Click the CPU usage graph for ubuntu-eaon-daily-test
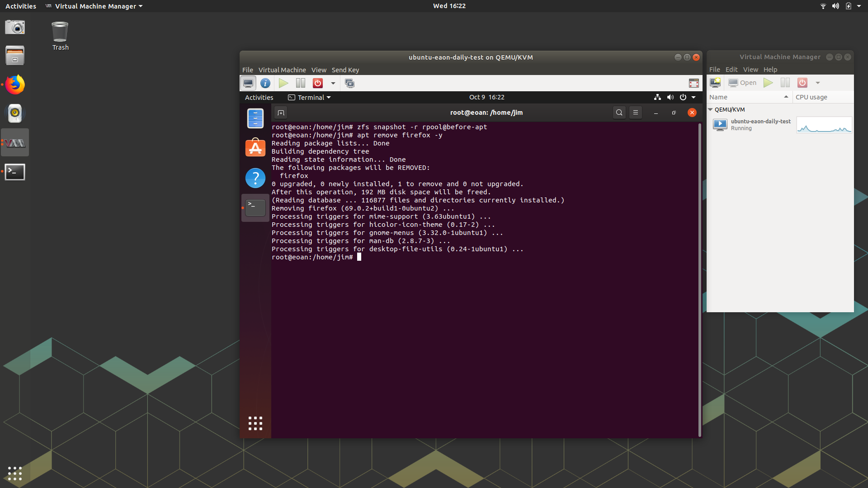Viewport: 868px width, 488px height. [824, 125]
